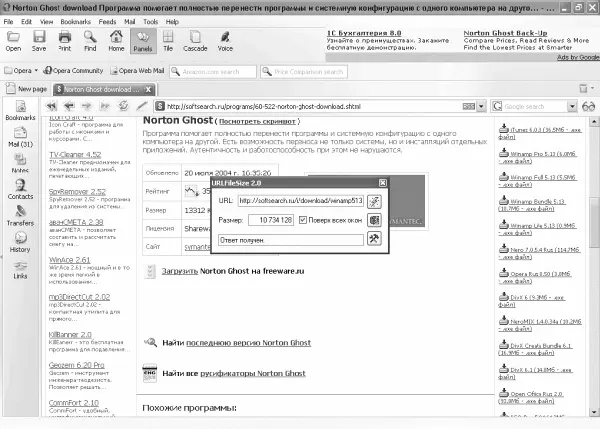Click the Reload page icon
This screenshot has width=600, height=429.
[x=123, y=106]
